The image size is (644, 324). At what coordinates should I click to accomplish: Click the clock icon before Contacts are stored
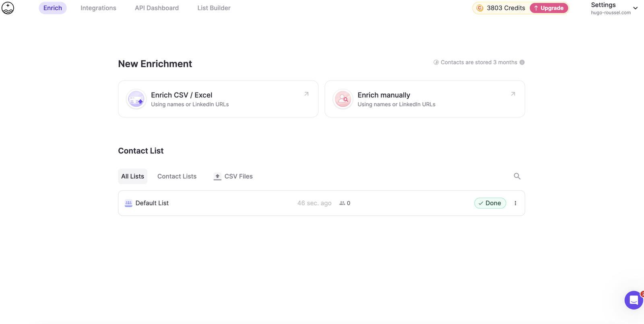(x=436, y=62)
